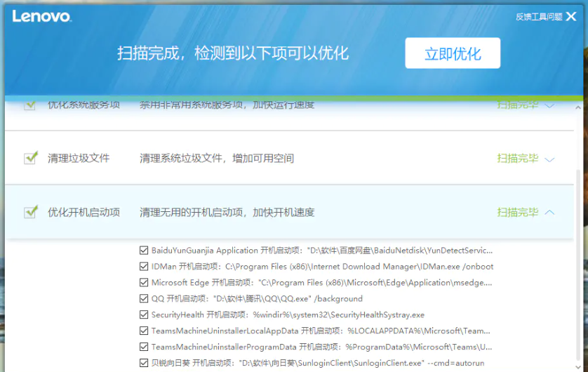Image resolution: width=588 pixels, height=372 pixels.
Task: Uncheck IDMan startup item checkbox
Action: (144, 266)
